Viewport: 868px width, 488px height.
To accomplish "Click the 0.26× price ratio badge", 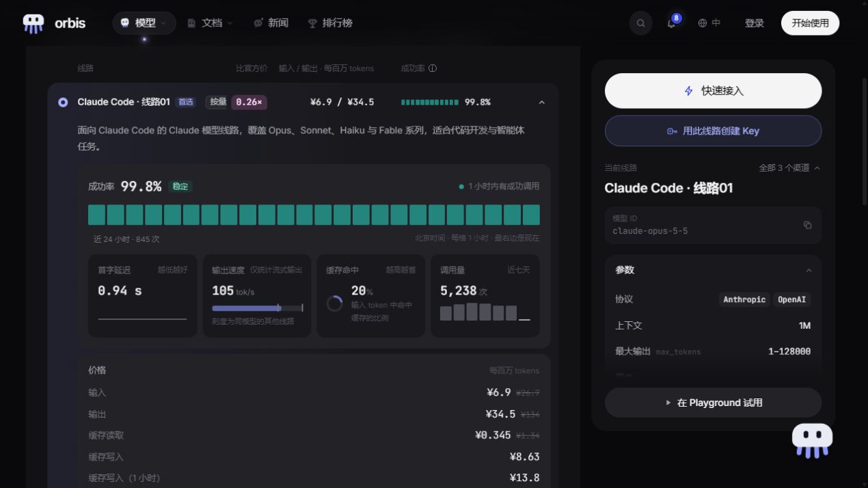I will [x=249, y=103].
